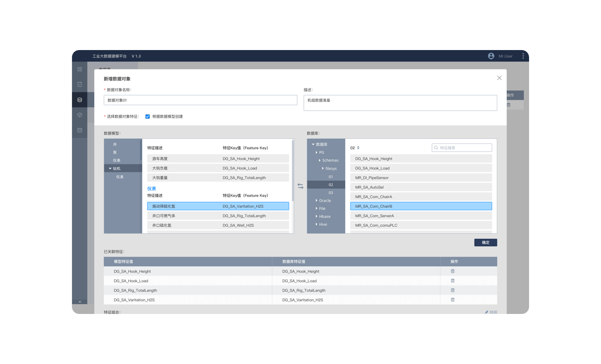601x364 pixels.
Task: Expand the filesys tree node
Action: (323, 169)
